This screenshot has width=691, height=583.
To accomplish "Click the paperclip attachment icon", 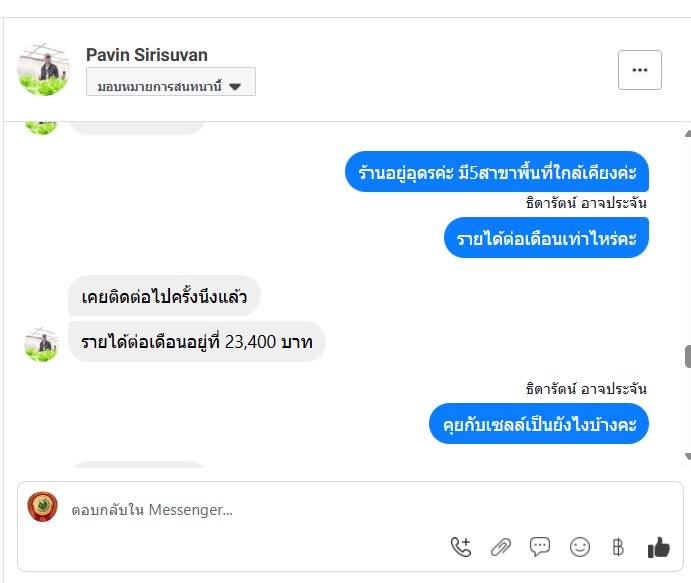I will (x=501, y=547).
